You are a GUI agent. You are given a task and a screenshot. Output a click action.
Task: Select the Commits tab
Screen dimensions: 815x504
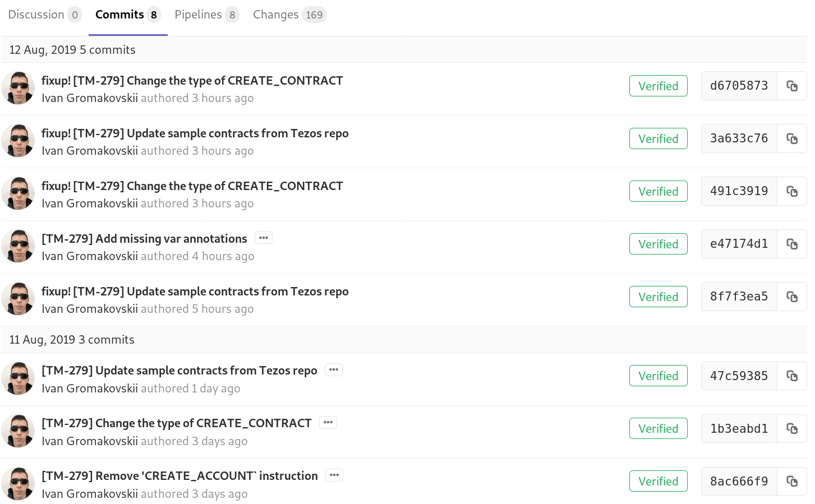(x=128, y=15)
